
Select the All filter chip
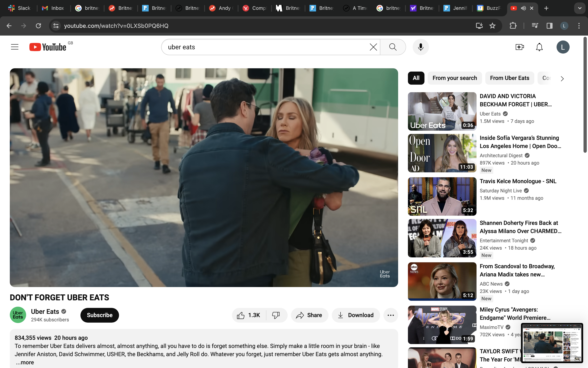click(x=416, y=78)
